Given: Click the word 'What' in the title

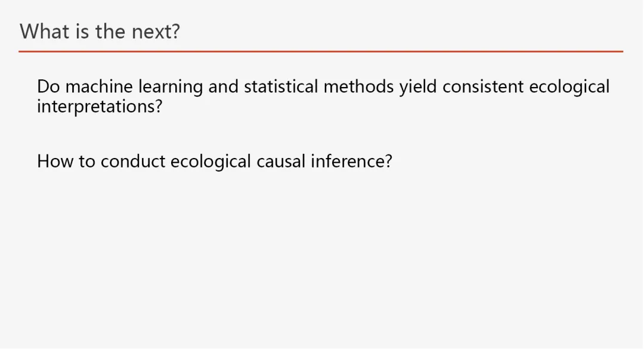Looking at the screenshot, I should coord(45,31).
